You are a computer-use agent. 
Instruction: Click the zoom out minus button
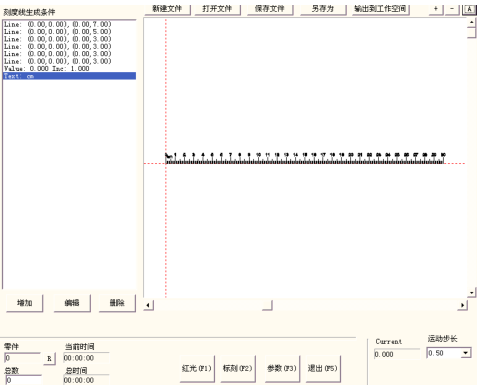(452, 9)
